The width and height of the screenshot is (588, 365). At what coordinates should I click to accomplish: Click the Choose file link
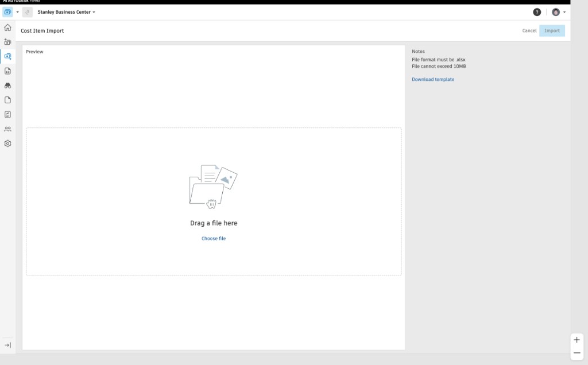coord(214,238)
